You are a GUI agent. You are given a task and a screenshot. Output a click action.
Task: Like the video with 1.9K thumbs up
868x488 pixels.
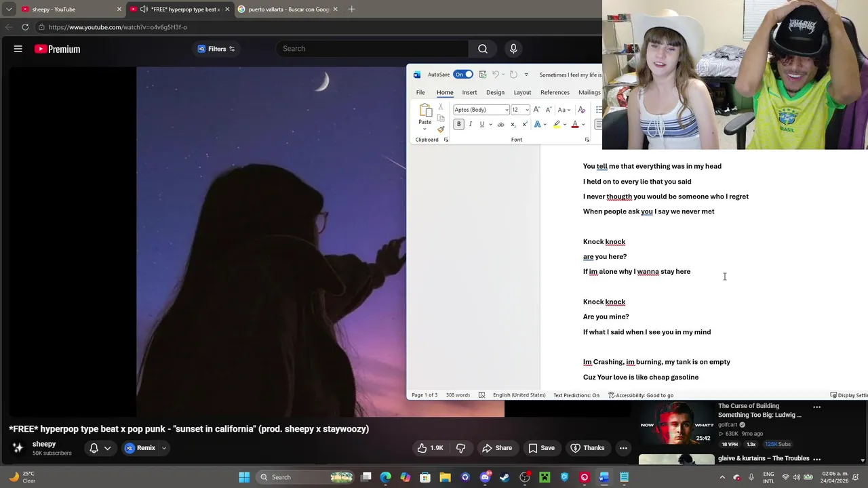point(430,448)
